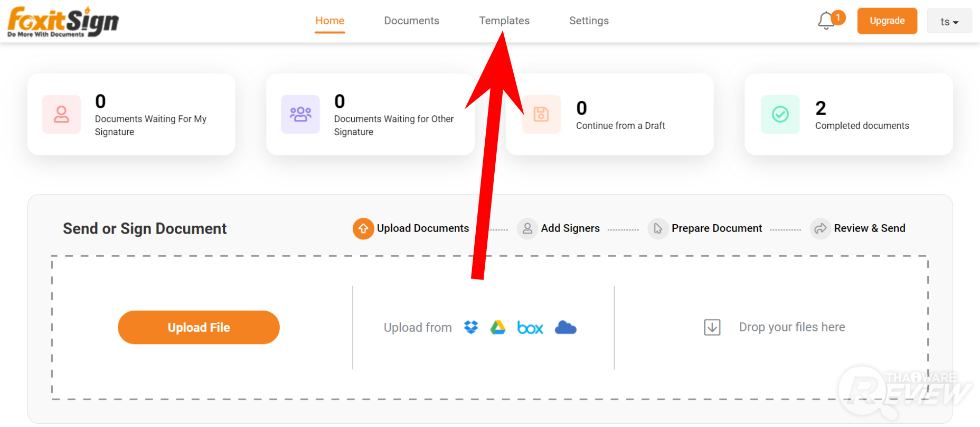The height and width of the screenshot is (427, 980).
Task: Upload from Box cloud storage
Action: [530, 328]
